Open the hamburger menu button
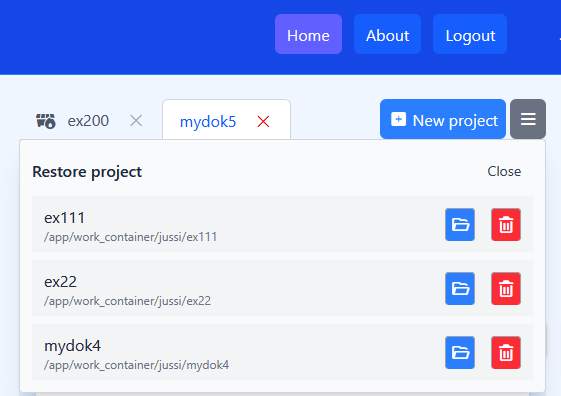The width and height of the screenshot is (561, 396). [x=528, y=119]
